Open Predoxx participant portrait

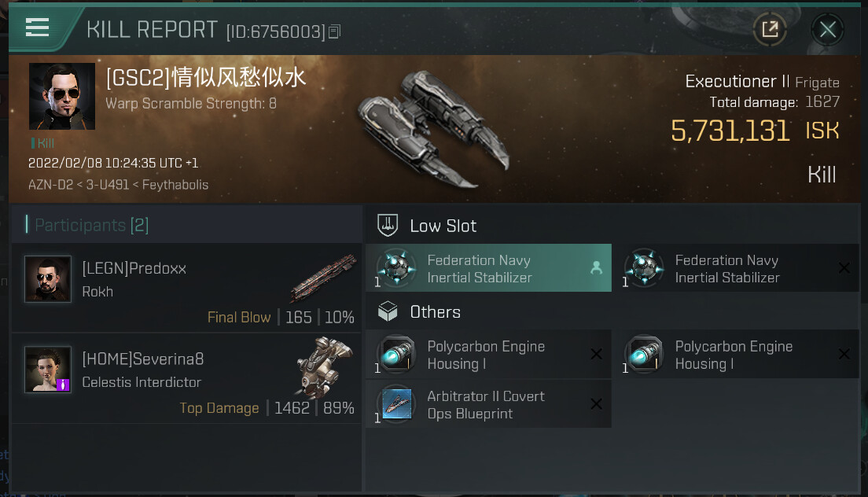[x=48, y=279]
